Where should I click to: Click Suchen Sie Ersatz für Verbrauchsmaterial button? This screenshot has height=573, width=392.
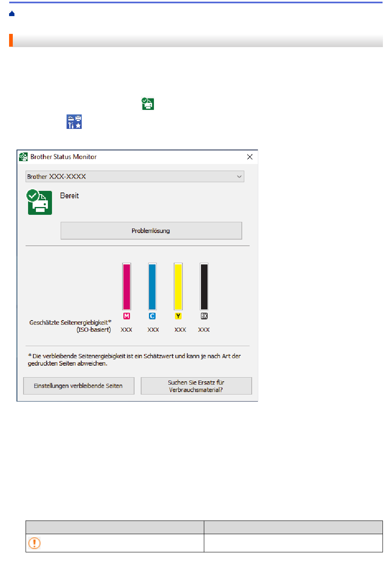(x=196, y=386)
